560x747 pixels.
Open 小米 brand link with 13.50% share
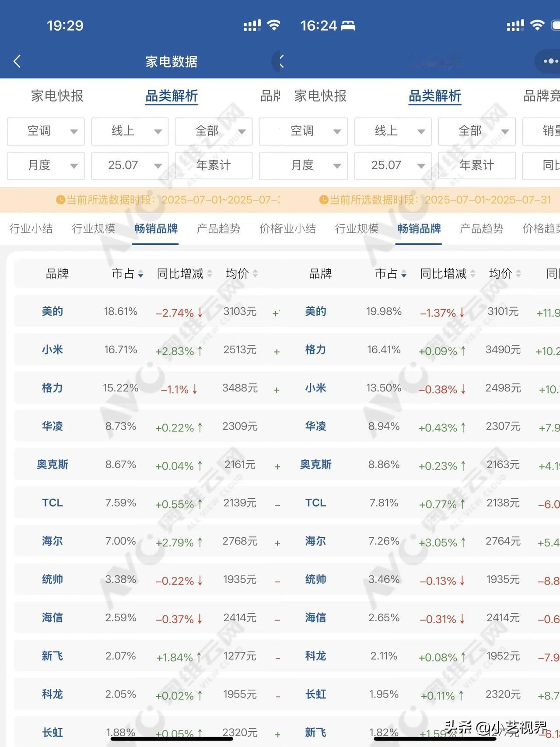(316, 388)
